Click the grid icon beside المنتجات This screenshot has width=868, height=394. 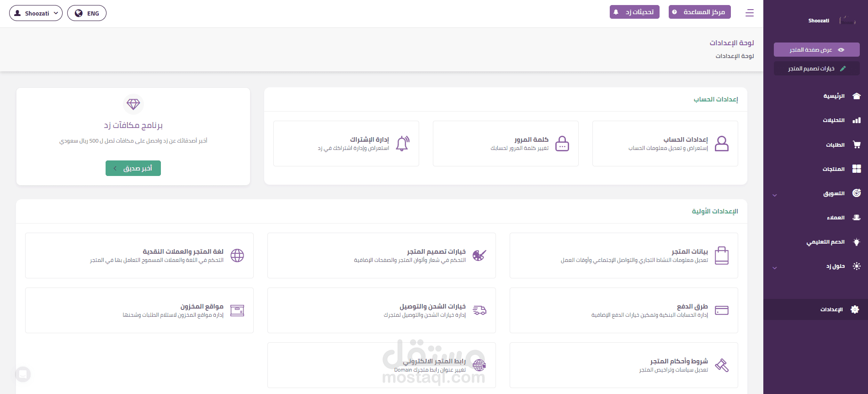pos(857,169)
